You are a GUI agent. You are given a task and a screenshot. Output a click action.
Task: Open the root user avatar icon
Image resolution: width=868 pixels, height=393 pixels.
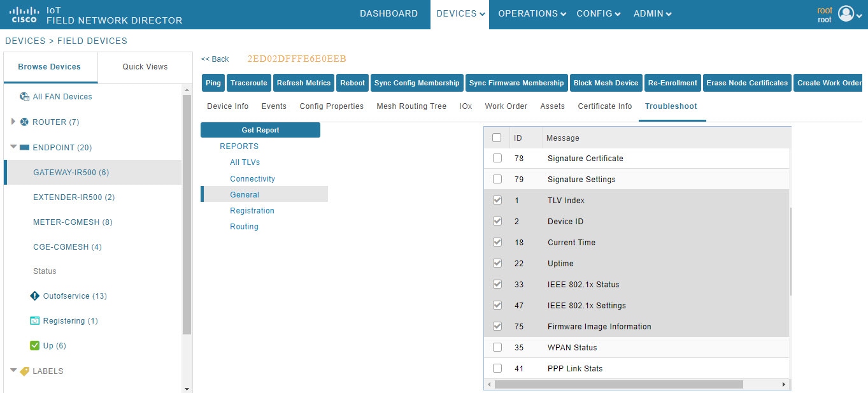click(846, 13)
